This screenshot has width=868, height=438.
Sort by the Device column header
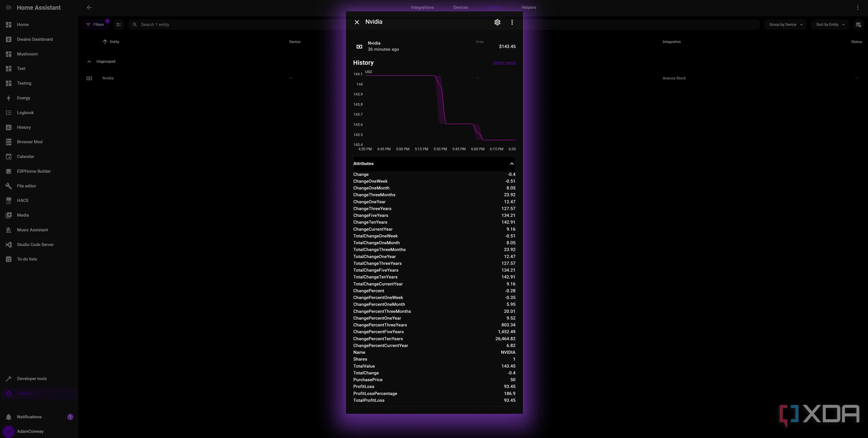(295, 42)
